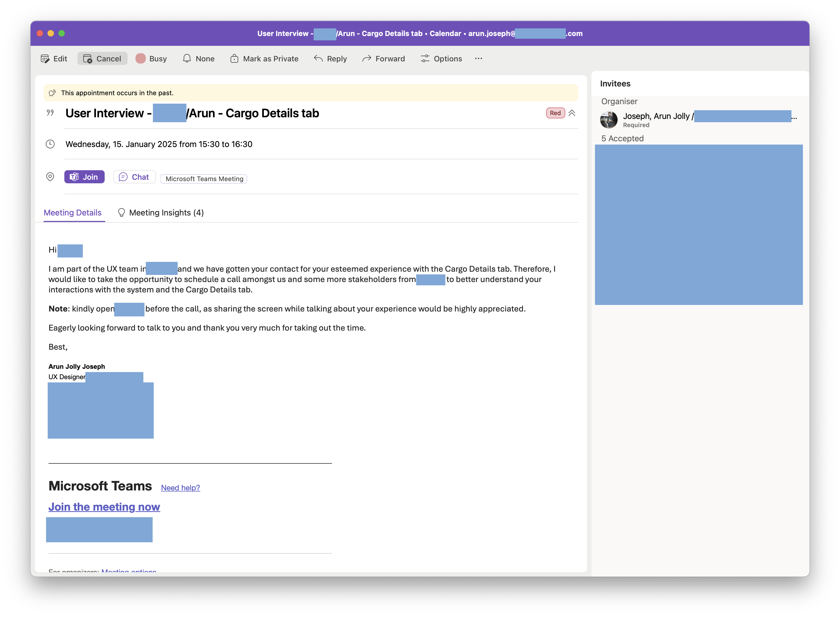
Task: Click the lock private icon
Action: click(x=234, y=59)
